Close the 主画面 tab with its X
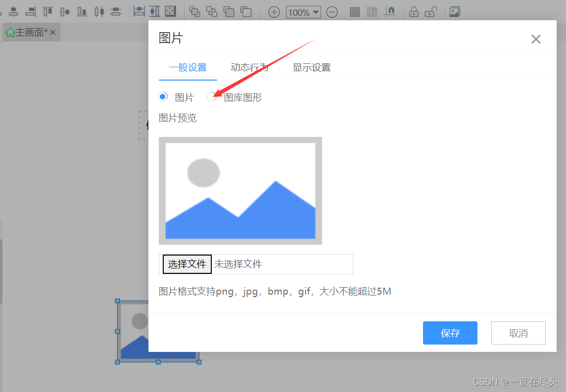This screenshot has width=566, height=392. (53, 33)
